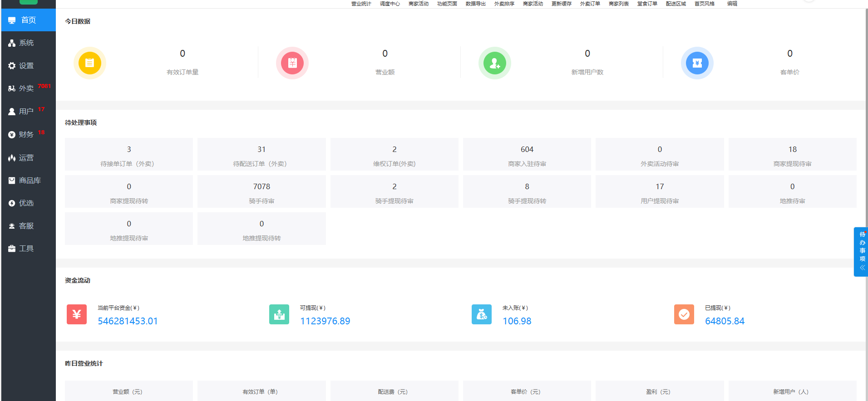The height and width of the screenshot is (401, 868).
Task: Click the 系统 icon in the sidebar
Action: (x=12, y=43)
